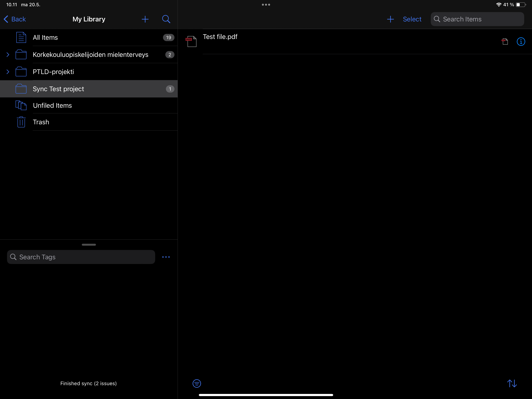Tap the PDF attachment icon beside info
The image size is (532, 399).
point(505,42)
